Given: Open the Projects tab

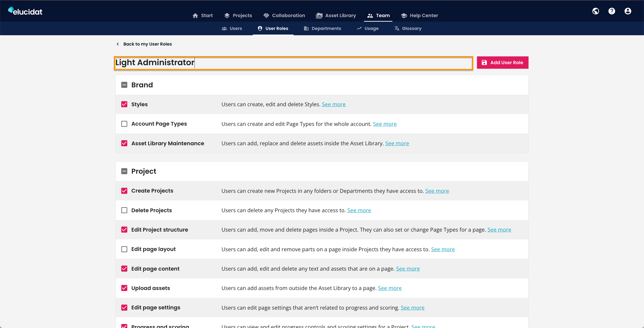Looking at the screenshot, I should pyautogui.click(x=238, y=16).
